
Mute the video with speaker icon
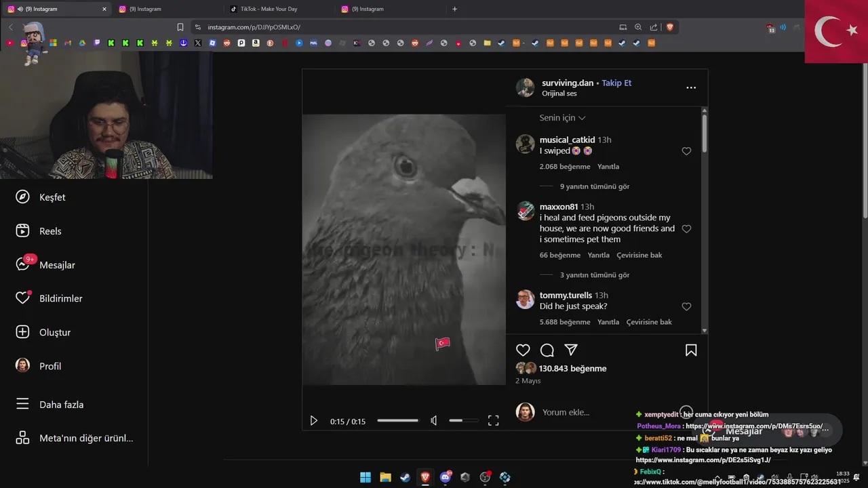(434, 421)
